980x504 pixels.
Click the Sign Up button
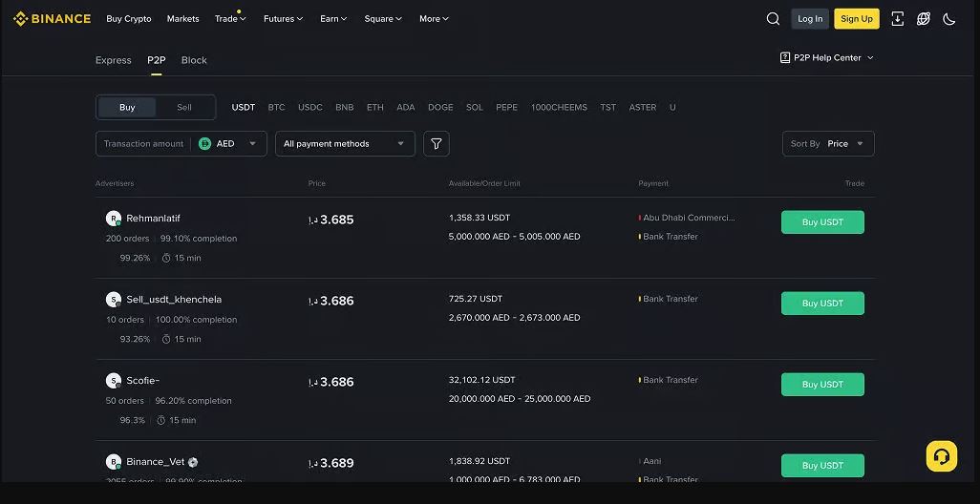856,19
